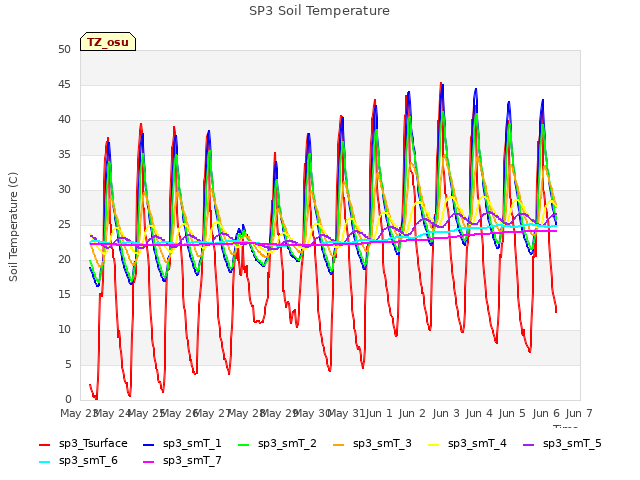Click the blue sp3_smT_1 legend swatch
Image resolution: width=640 pixels, height=480 pixels.
coord(149,444)
